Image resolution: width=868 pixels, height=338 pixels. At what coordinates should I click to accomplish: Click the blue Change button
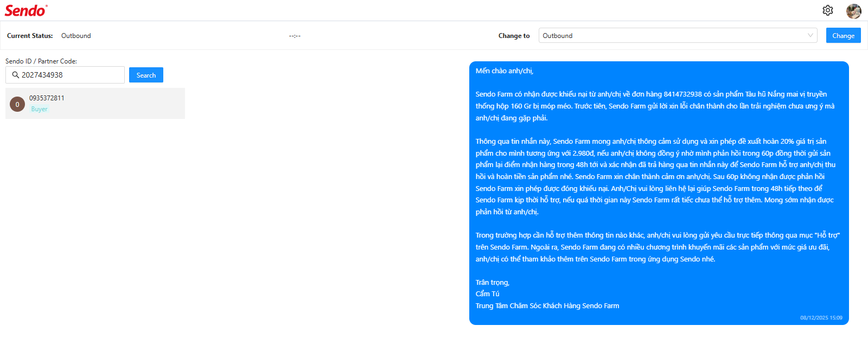tap(843, 35)
